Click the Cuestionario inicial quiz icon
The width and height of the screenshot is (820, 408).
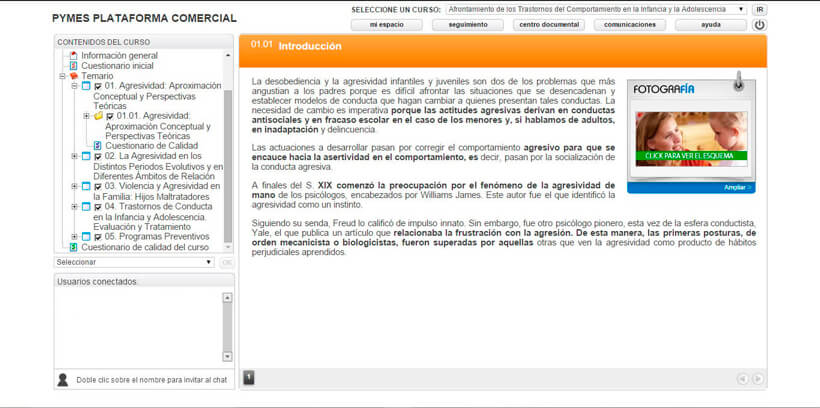point(74,66)
